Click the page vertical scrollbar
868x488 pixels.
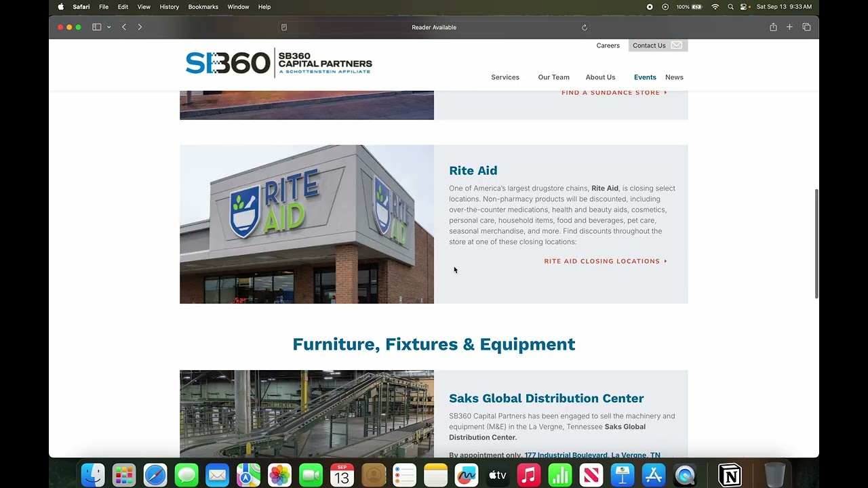pos(816,244)
